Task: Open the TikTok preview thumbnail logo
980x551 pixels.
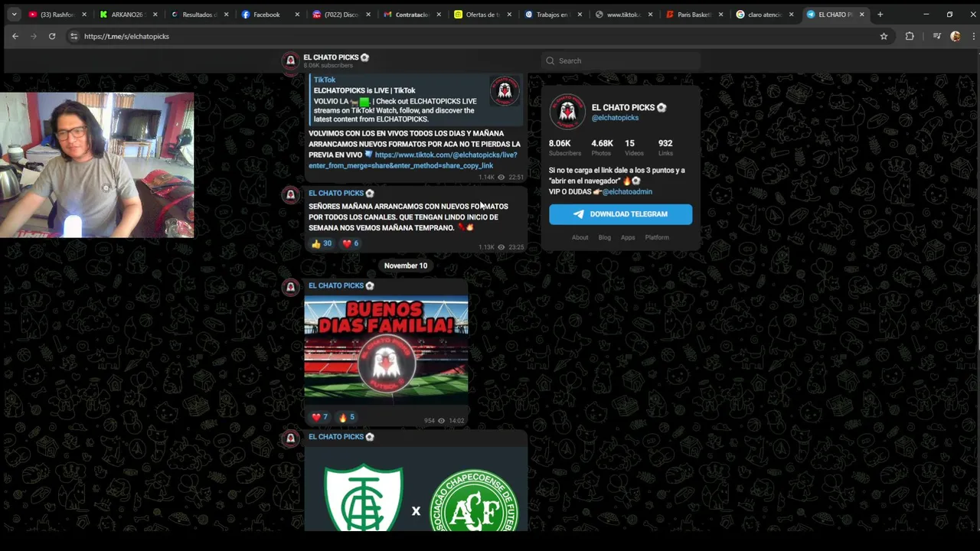Action: point(504,91)
